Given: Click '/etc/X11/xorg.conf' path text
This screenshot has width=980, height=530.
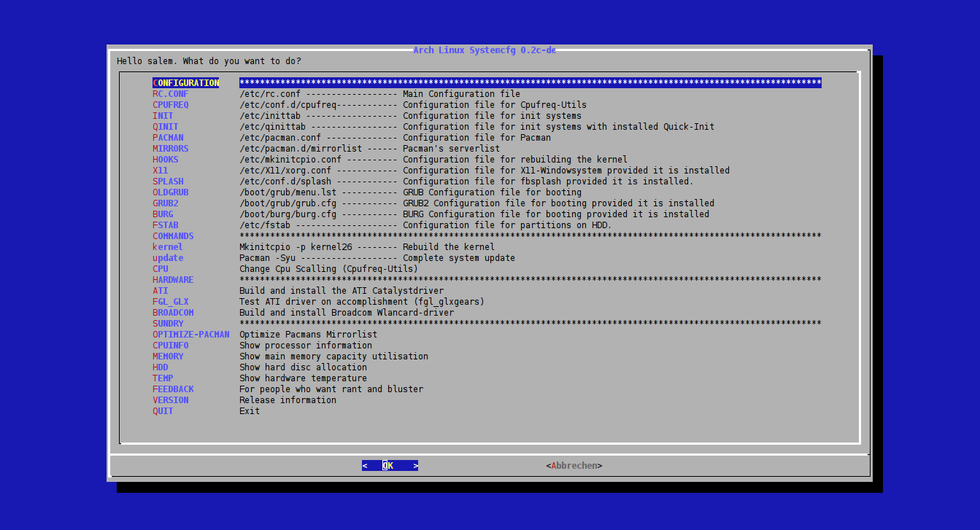Looking at the screenshot, I should click(x=285, y=171).
